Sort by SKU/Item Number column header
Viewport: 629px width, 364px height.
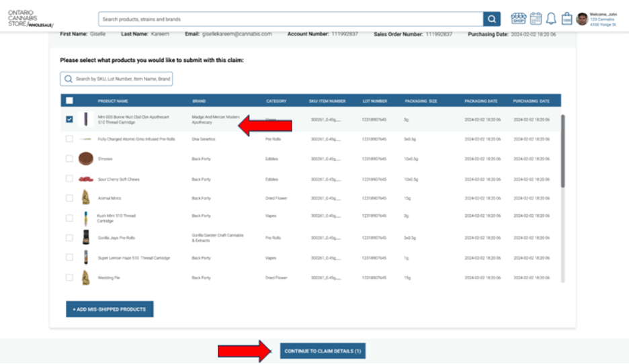[327, 101]
